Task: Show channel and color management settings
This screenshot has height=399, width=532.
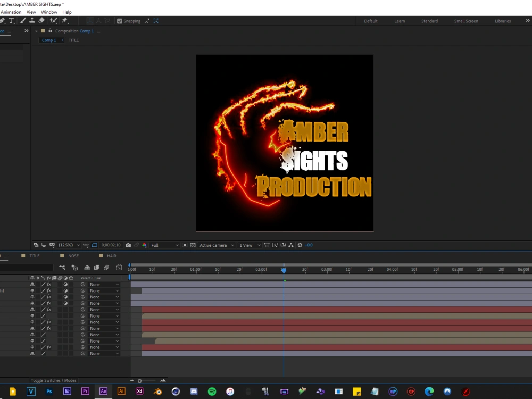Action: [145, 245]
